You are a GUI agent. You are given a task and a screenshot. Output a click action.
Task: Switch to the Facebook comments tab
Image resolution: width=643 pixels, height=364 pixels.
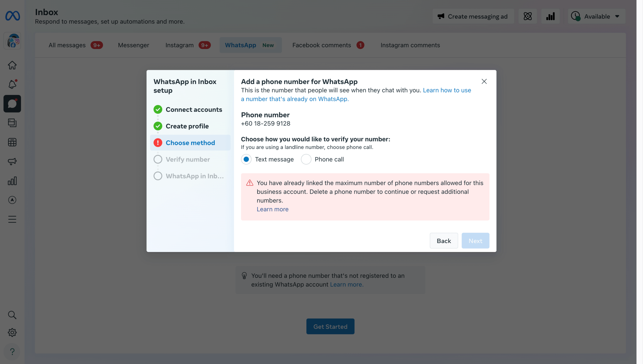click(x=321, y=45)
